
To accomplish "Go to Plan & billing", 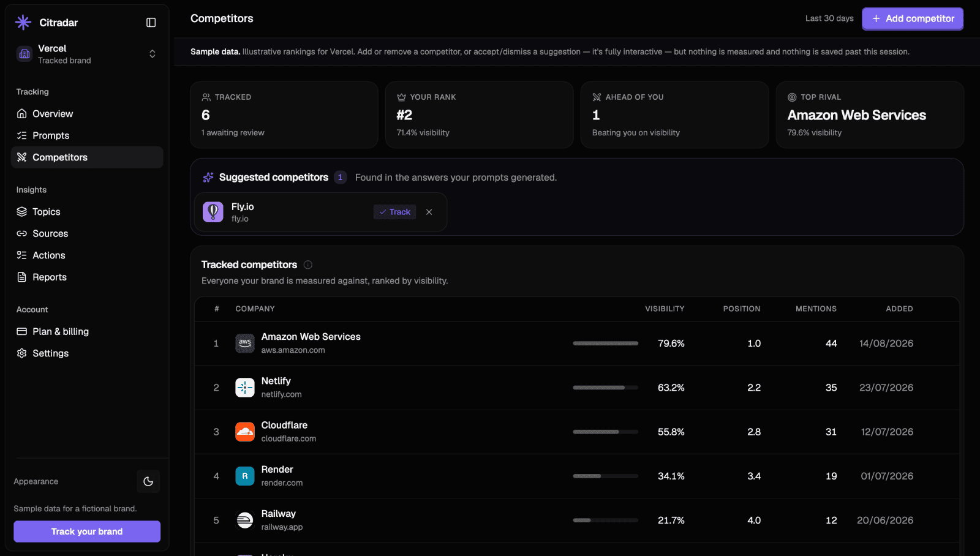I will pyautogui.click(x=87, y=331).
